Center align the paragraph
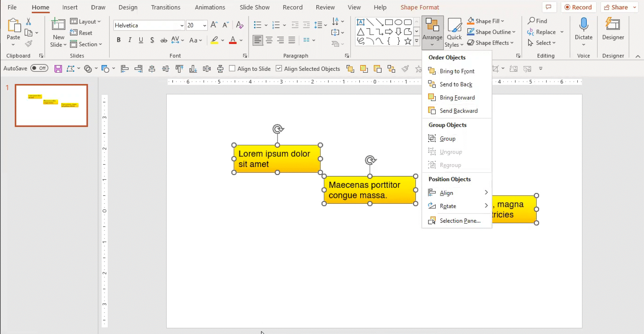This screenshot has height=334, width=644. [x=269, y=40]
